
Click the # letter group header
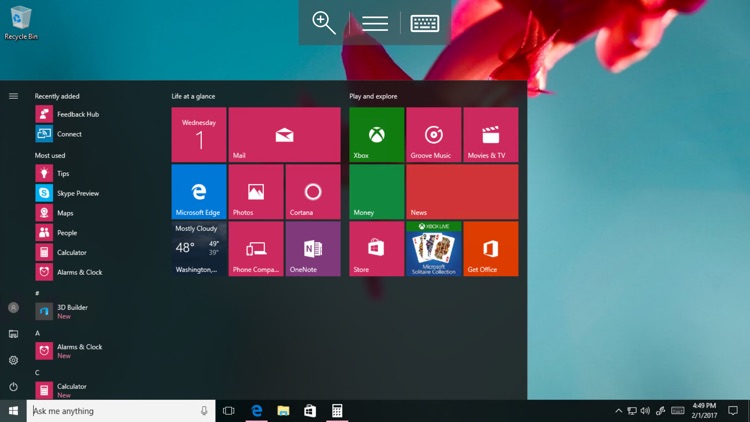tap(37, 293)
